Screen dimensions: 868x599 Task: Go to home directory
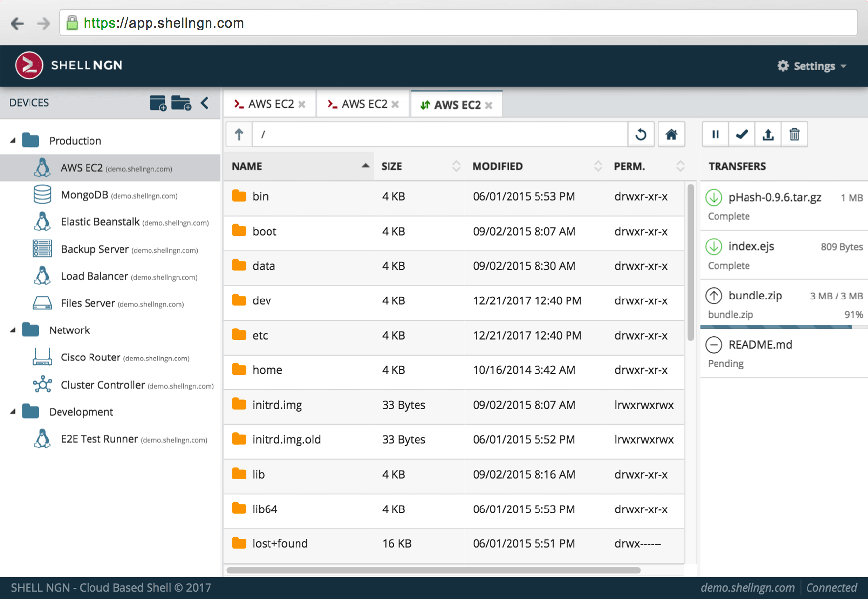pyautogui.click(x=671, y=134)
